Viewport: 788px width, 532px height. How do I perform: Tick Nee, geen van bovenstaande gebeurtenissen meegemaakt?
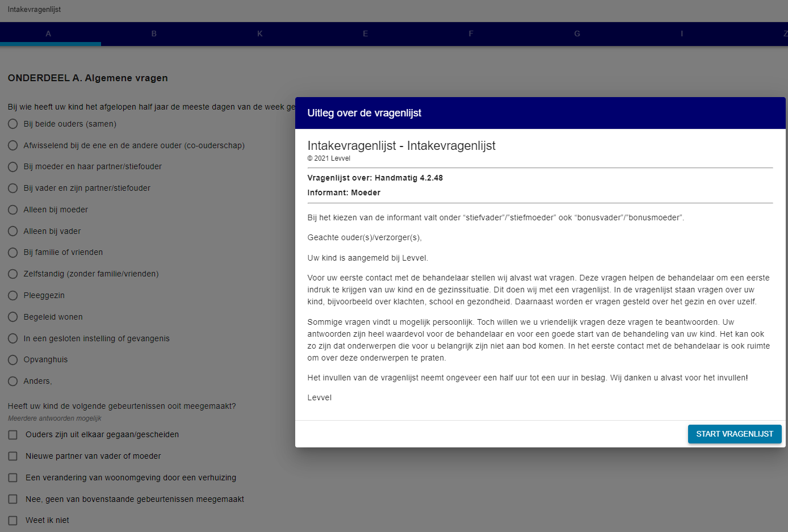12,499
